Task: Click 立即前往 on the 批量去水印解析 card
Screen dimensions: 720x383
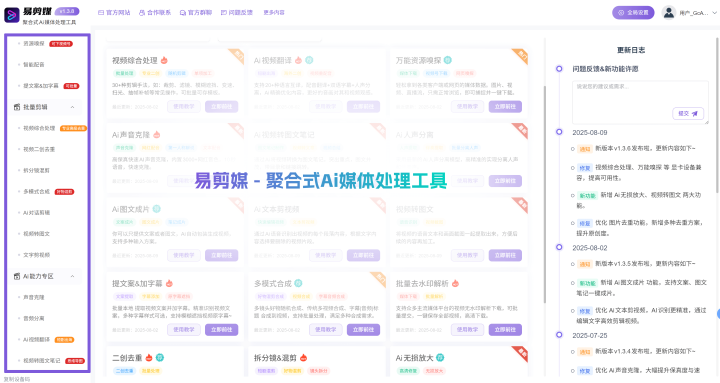Action: pos(505,330)
